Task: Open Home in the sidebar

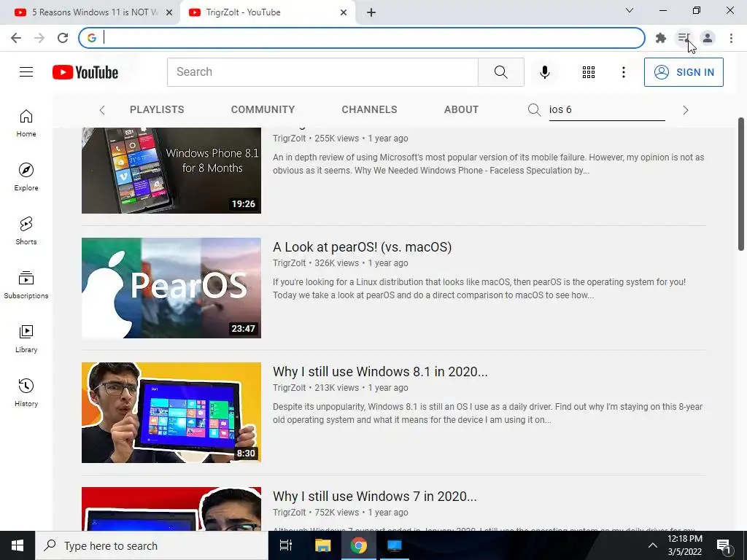Action: (x=26, y=122)
